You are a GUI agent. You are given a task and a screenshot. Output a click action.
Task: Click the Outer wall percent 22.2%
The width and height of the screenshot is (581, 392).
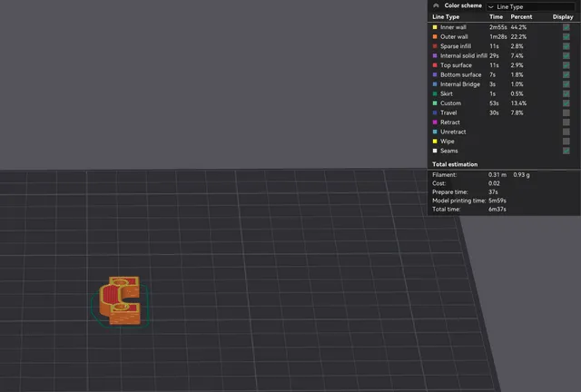518,36
